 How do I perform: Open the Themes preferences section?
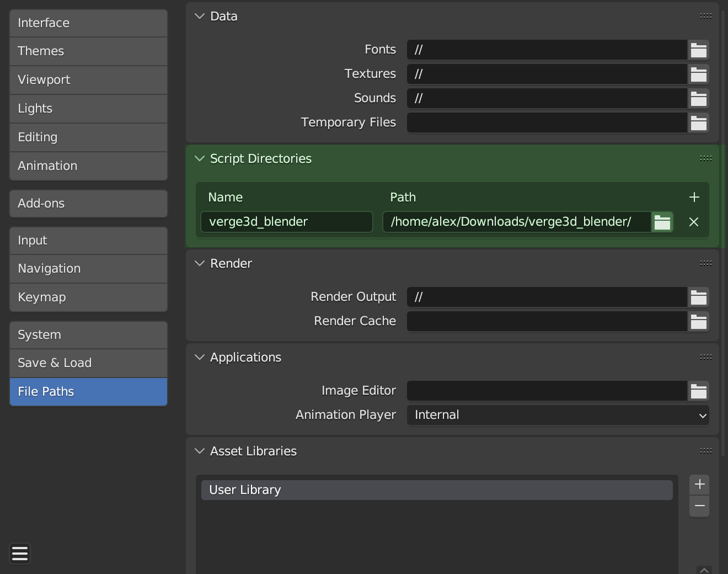point(88,51)
